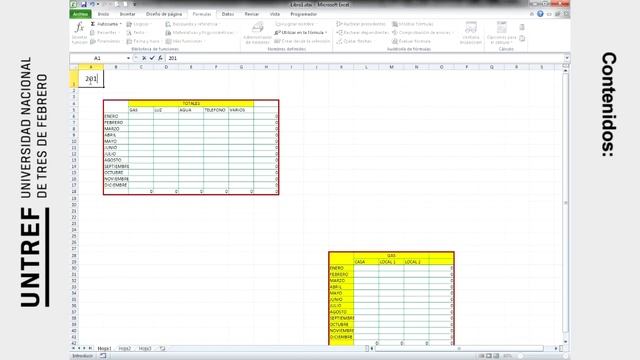Switch to the Inicio tab
The width and height of the screenshot is (640, 360).
click(103, 14)
